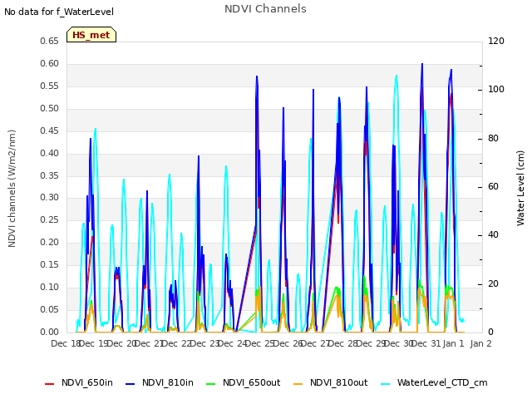Click the 'No data for f_WaterLevel' message
Viewport: 532px width, 399px height.
click(x=59, y=12)
